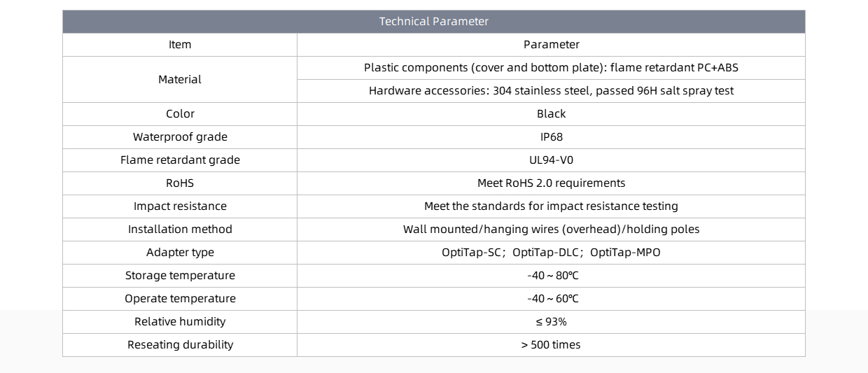Click flame retardant PC+ABS plastic components text
The width and height of the screenshot is (868, 373).
coord(552,68)
